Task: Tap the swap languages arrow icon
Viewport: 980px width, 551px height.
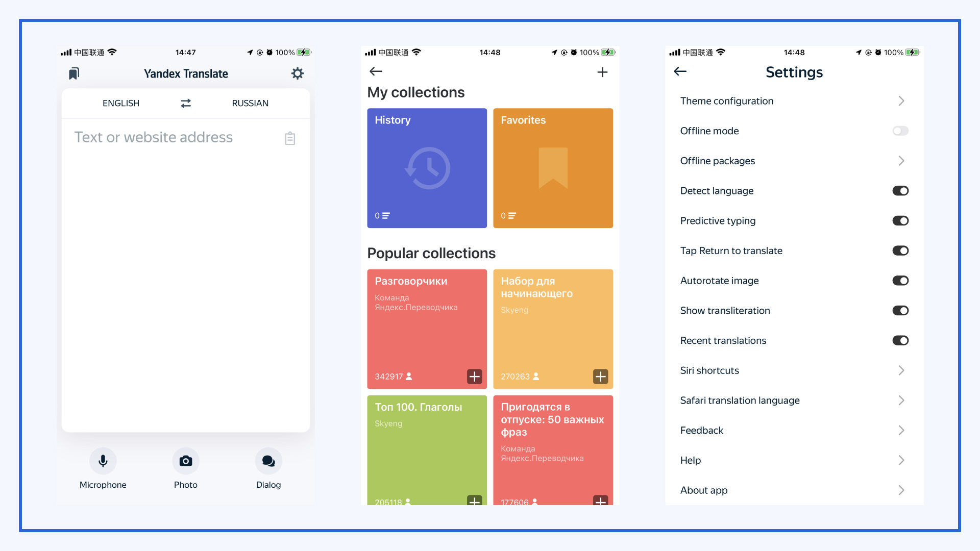Action: click(185, 103)
